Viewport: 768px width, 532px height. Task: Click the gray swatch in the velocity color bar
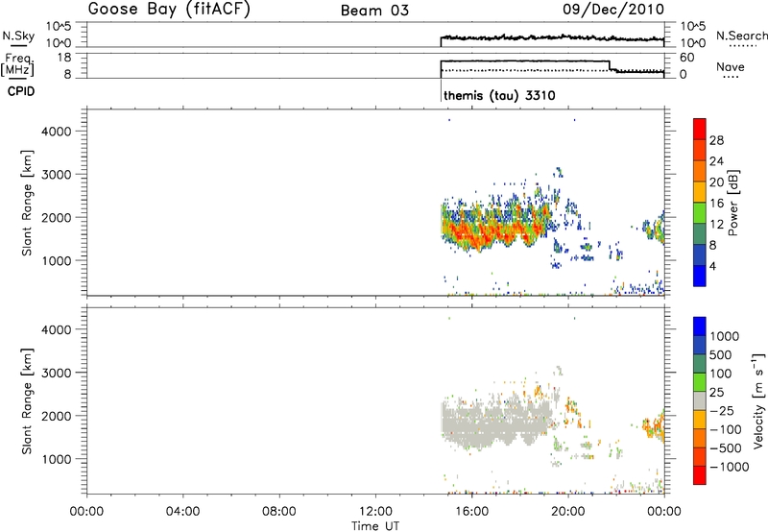pyautogui.click(x=700, y=401)
